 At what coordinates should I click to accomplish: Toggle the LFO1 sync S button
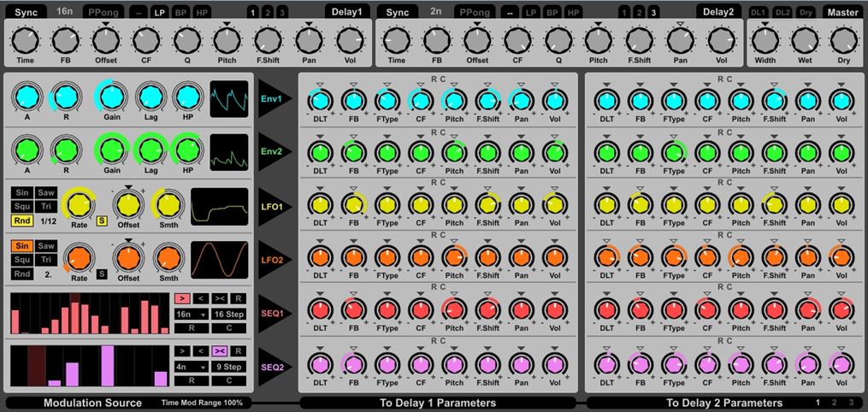[102, 221]
